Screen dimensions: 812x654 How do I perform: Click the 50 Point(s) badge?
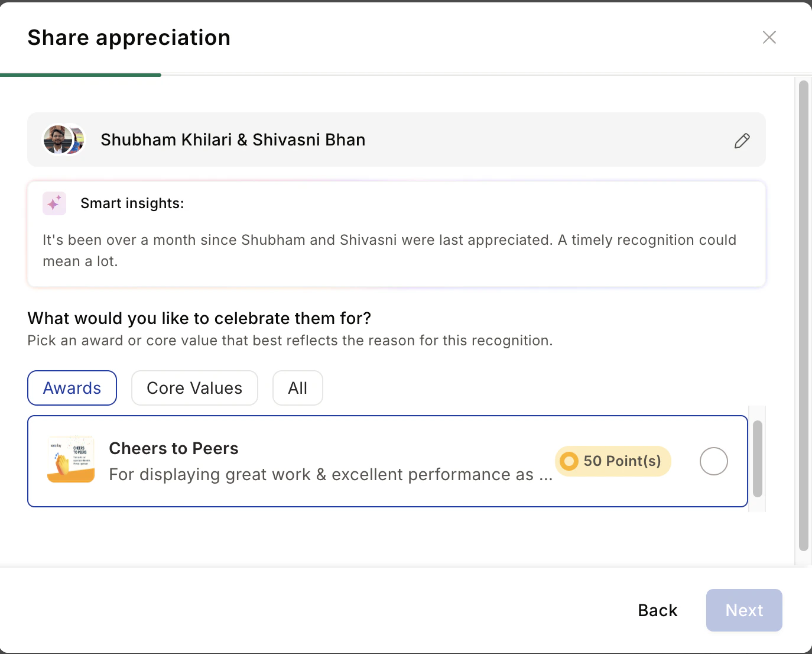click(x=613, y=461)
